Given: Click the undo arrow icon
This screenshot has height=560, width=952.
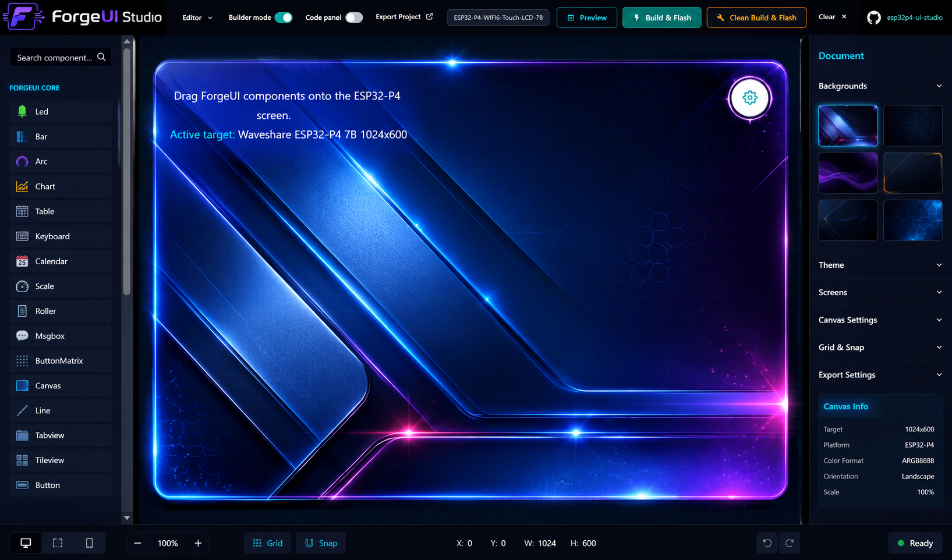Looking at the screenshot, I should pos(767,543).
